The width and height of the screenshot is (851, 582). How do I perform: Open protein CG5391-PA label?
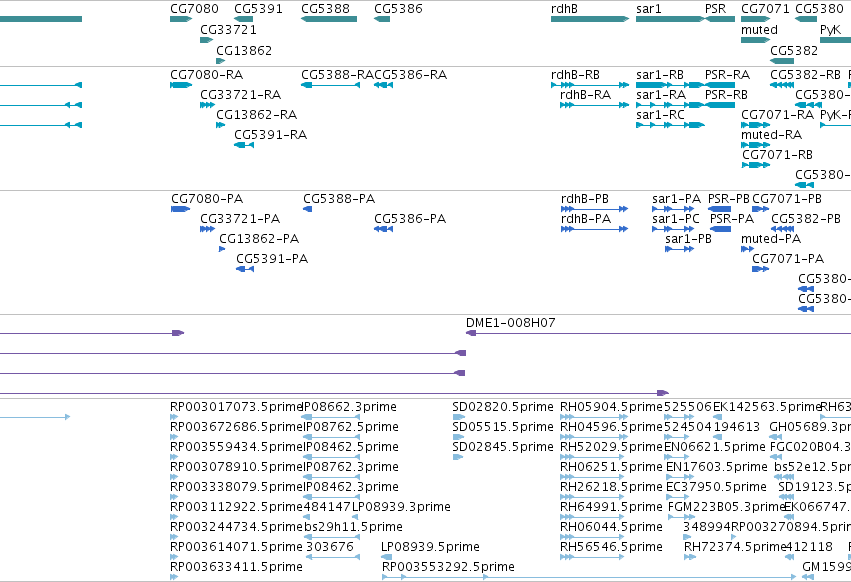pos(272,260)
